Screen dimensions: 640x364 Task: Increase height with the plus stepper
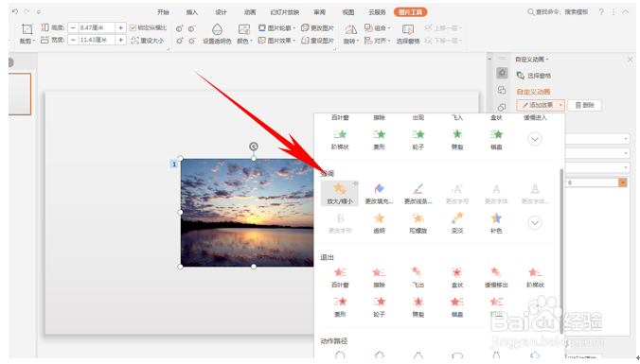click(x=121, y=27)
